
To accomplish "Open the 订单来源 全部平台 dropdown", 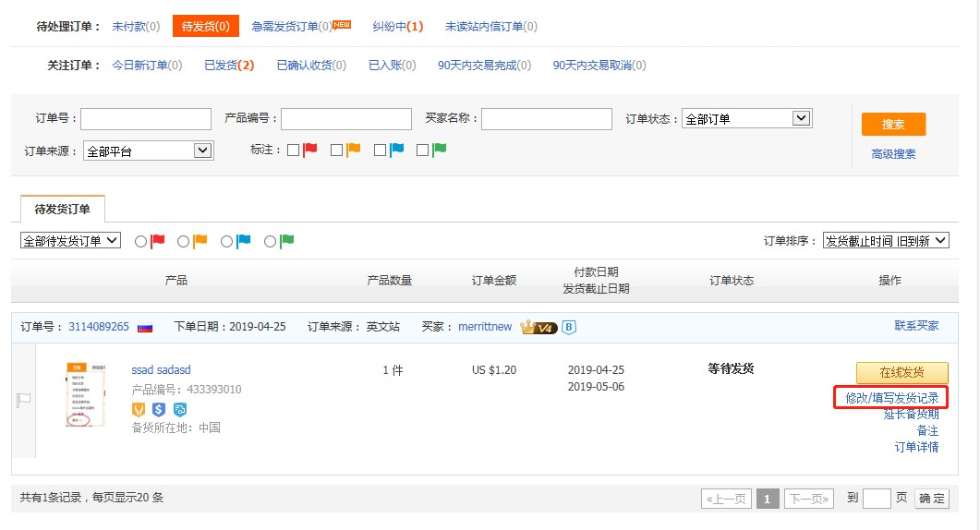I will 148,151.
